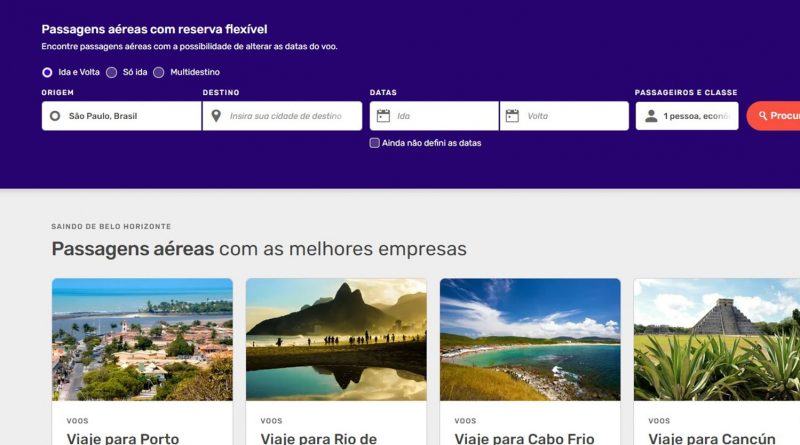Click the destination city input field

[282, 116]
